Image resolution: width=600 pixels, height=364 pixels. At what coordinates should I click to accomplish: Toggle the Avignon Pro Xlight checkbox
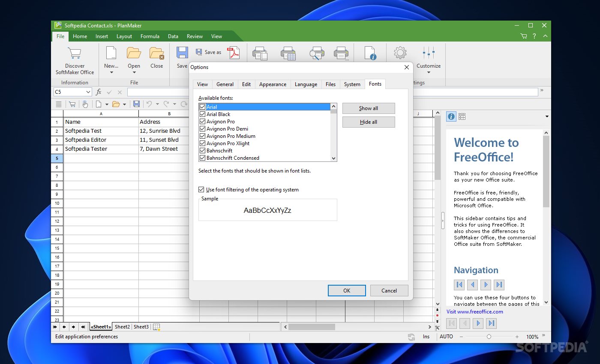pos(203,143)
